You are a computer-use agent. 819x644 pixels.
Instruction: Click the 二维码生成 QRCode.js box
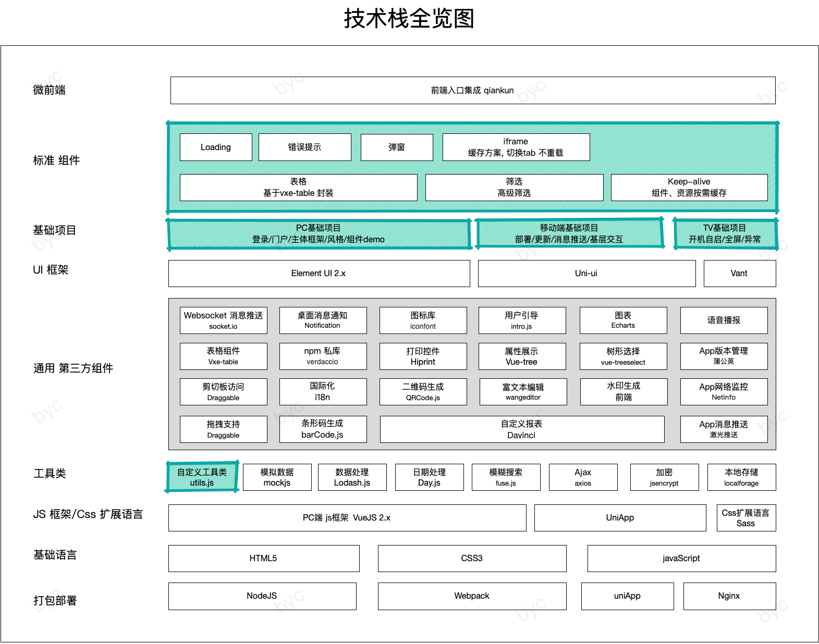[423, 392]
